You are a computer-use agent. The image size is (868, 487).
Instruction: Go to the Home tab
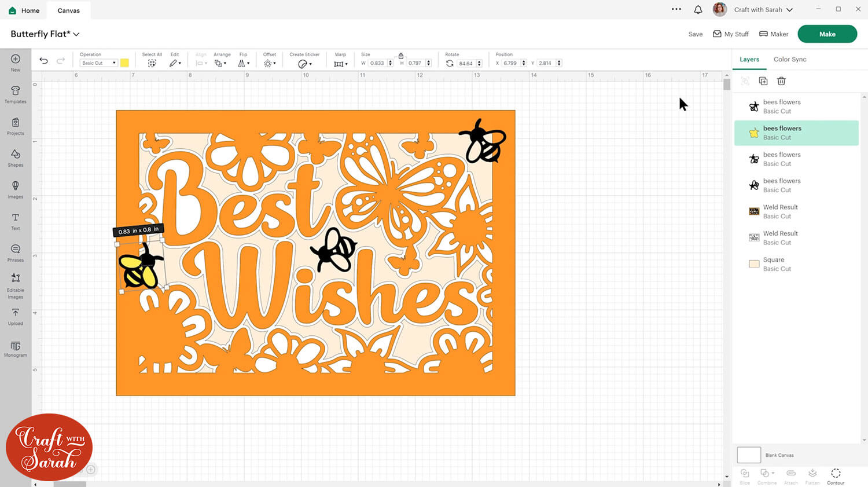[x=24, y=10]
